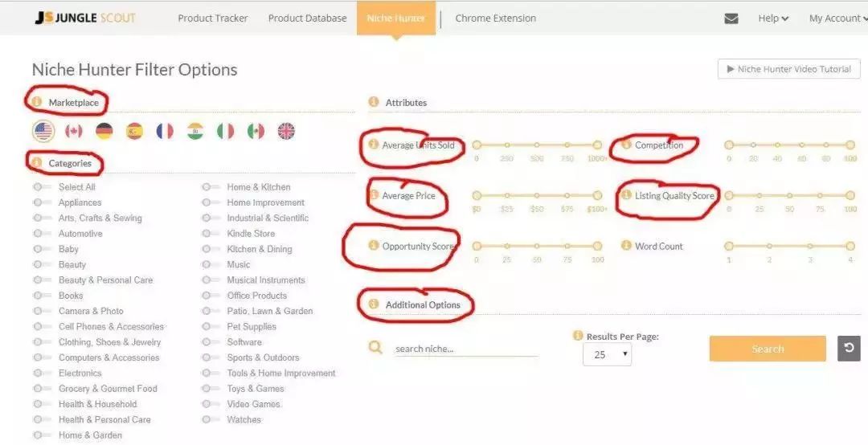
Task: Click info icon beside Categories
Action: pos(37,163)
